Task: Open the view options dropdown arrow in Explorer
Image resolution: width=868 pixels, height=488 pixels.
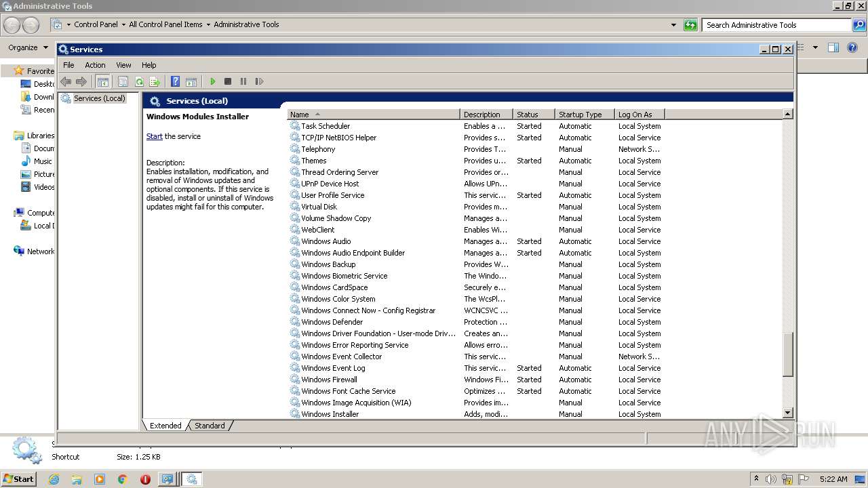Action: tap(815, 47)
